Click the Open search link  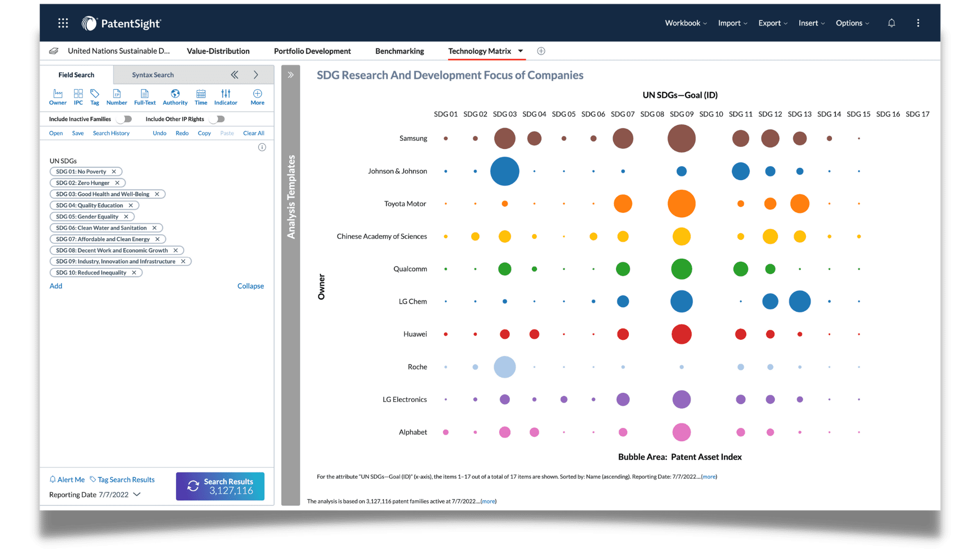click(56, 134)
